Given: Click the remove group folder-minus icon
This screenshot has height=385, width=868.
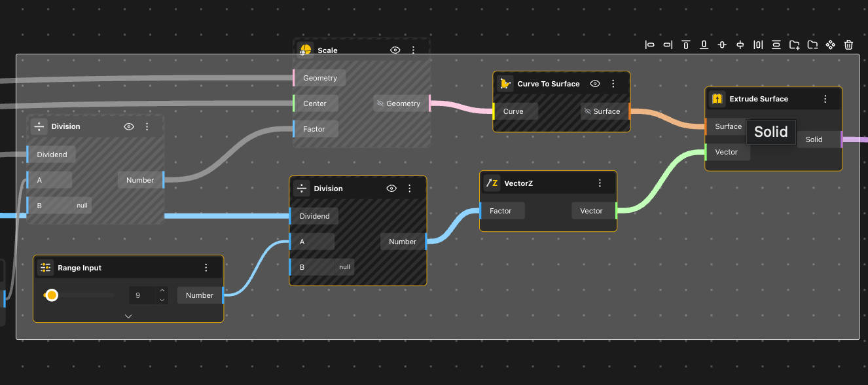Looking at the screenshot, I should [812, 45].
